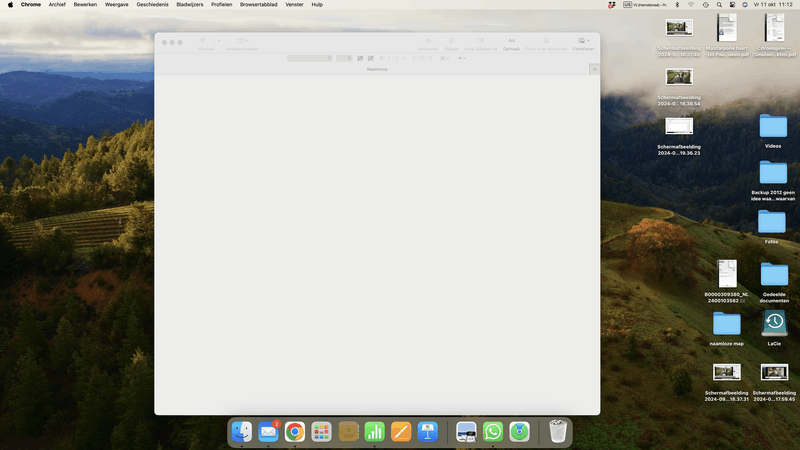Toggle italic formatting
The height and width of the screenshot is (450, 800).
[x=389, y=58]
